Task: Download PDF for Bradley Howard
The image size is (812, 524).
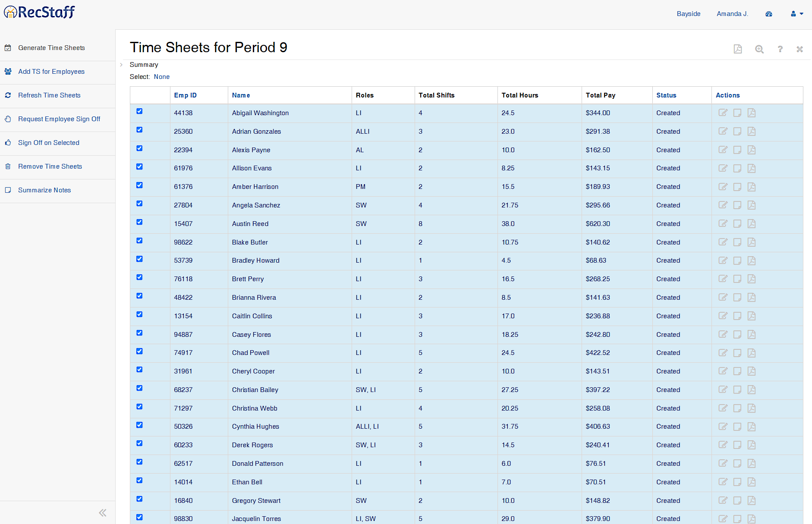Action: coord(752,260)
